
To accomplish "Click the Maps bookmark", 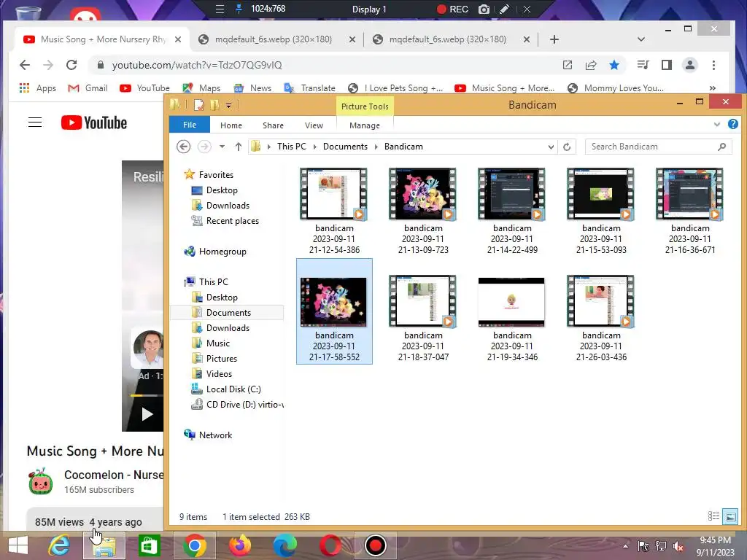I will point(201,88).
